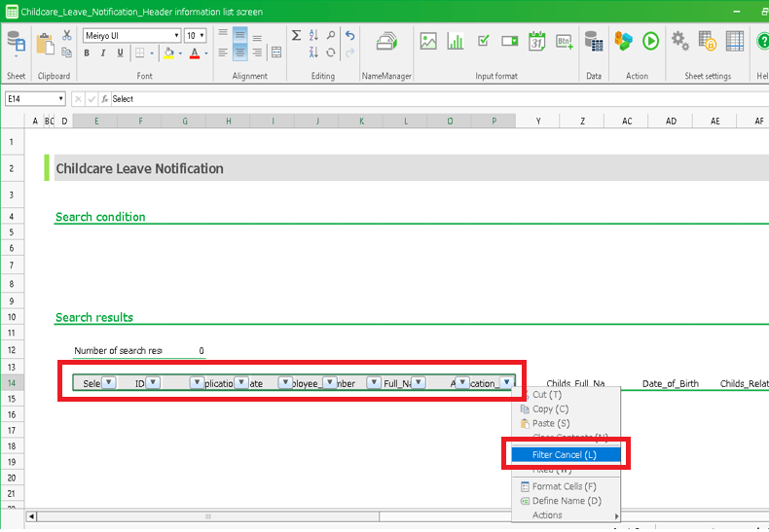The width and height of the screenshot is (769, 532).
Task: Add checkbox input format
Action: click(483, 42)
